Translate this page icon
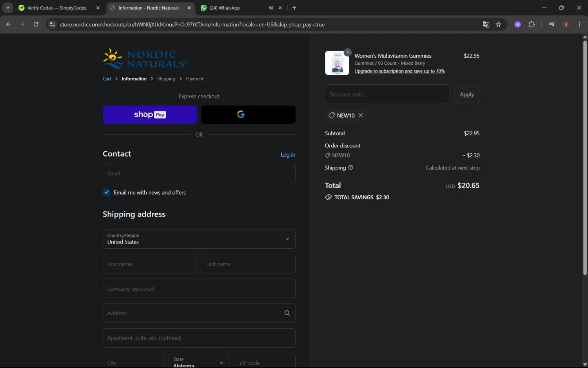Screen dimensions: 588x368 pos(486,24)
